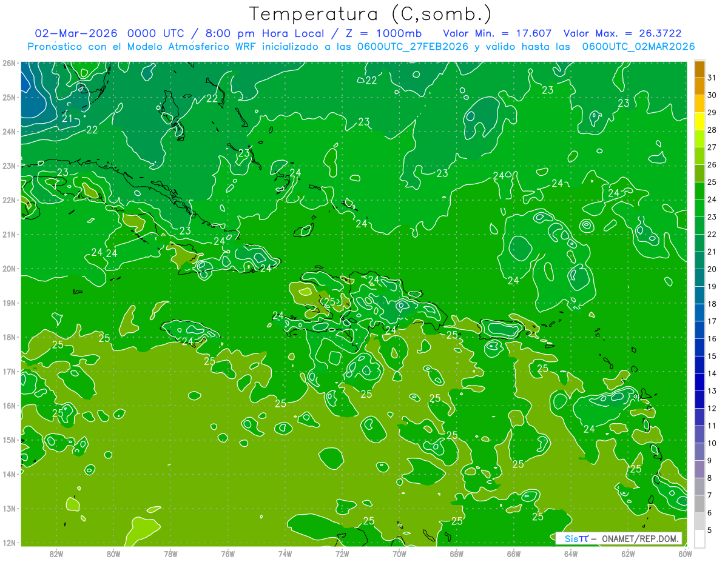Click the longitude label "72W"
Image resolution: width=728 pixels, height=562 pixels.
click(342, 554)
